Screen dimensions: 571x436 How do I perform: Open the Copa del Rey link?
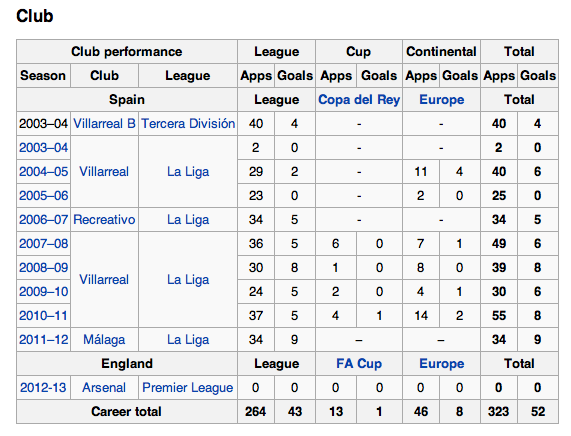359,100
